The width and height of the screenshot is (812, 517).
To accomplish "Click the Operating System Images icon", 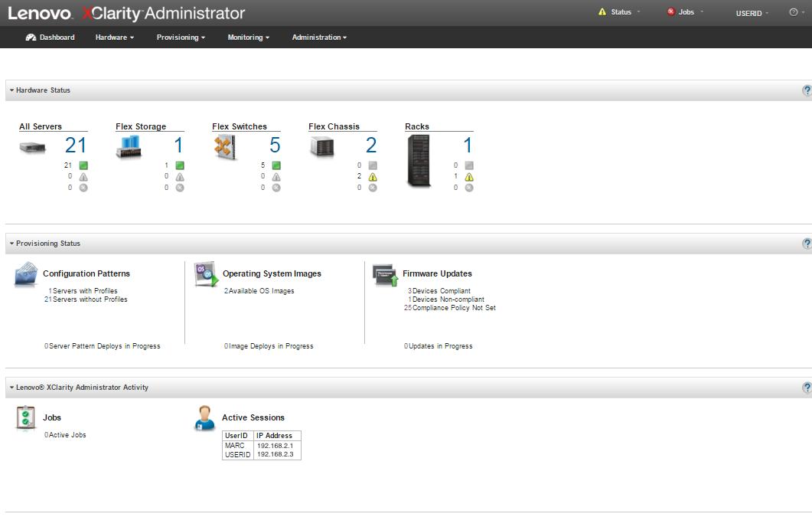I will [x=206, y=275].
